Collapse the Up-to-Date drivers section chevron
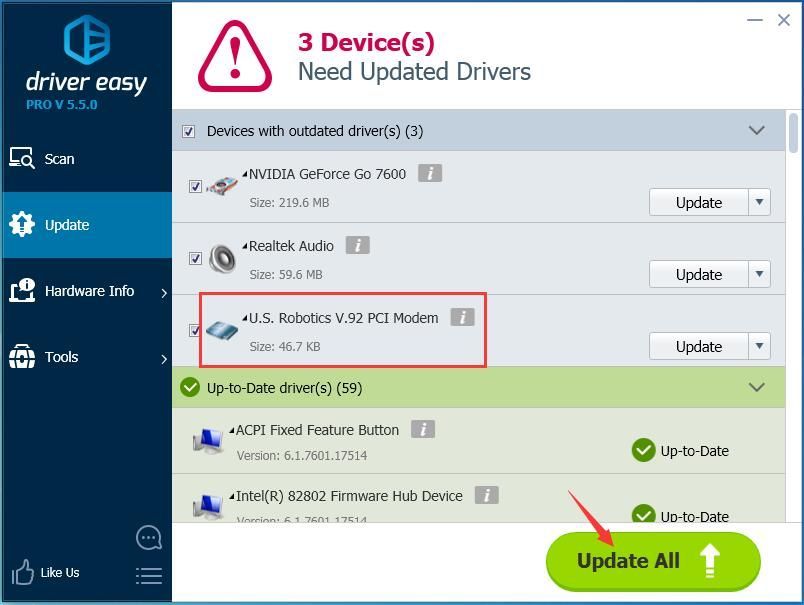The image size is (804, 605). (757, 387)
